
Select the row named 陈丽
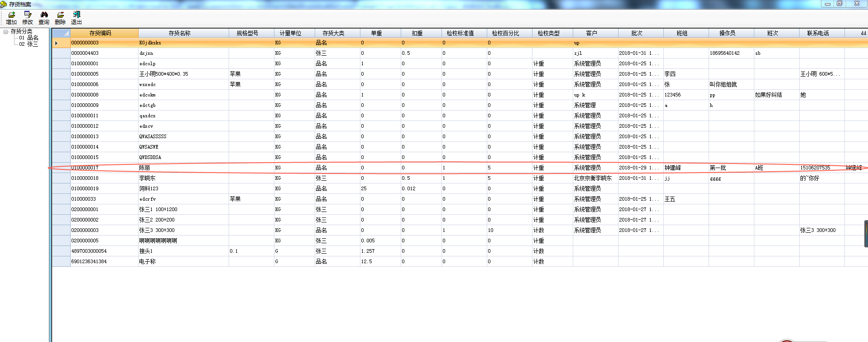(x=145, y=168)
